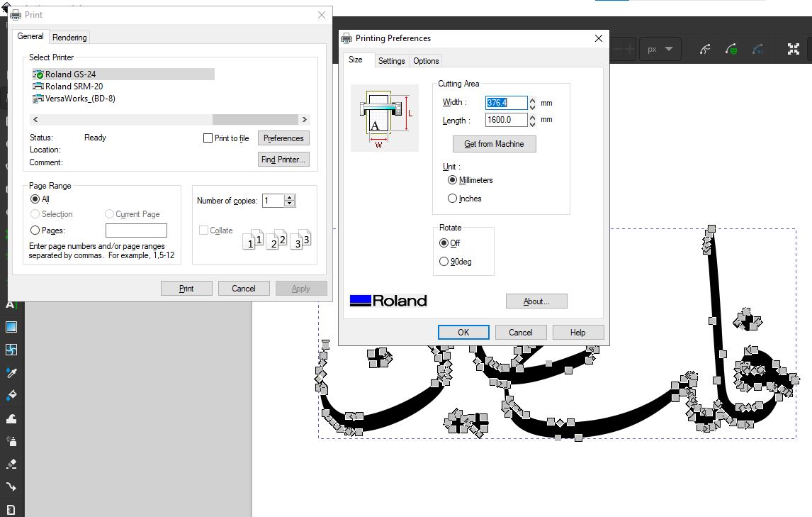Select the Tweak tool

coord(11,418)
